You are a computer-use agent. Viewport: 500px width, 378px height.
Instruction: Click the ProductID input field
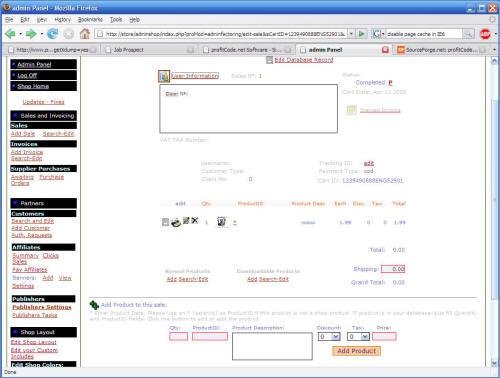(210, 337)
